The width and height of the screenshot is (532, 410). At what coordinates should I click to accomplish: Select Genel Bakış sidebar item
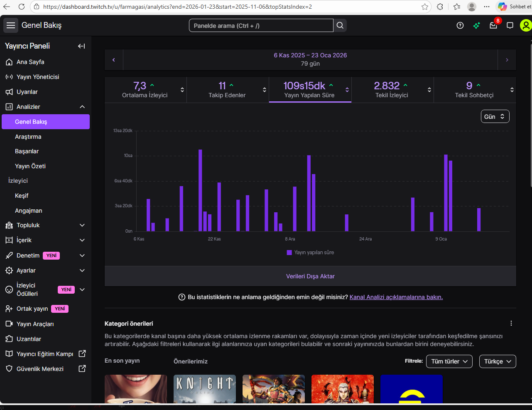[x=46, y=122]
